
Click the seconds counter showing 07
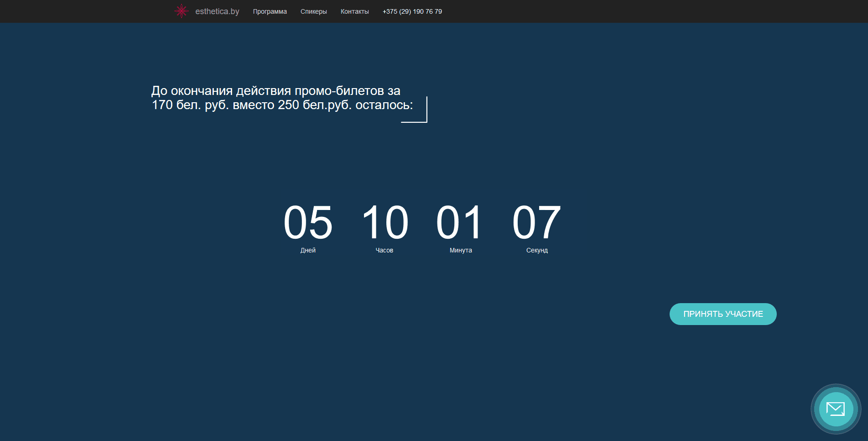coord(536,222)
